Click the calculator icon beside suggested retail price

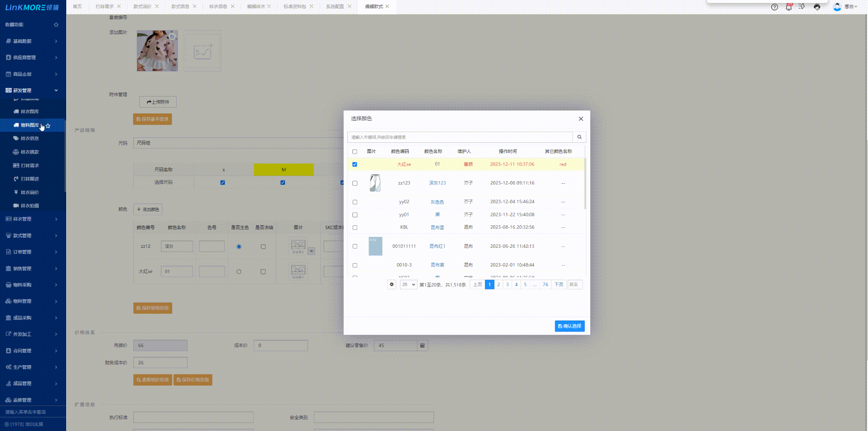point(422,346)
